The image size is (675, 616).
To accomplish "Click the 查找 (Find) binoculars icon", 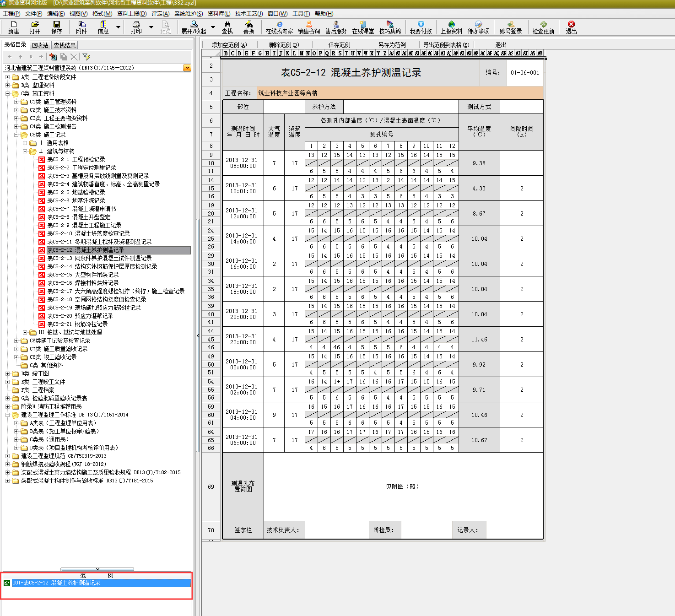I will pos(227,27).
